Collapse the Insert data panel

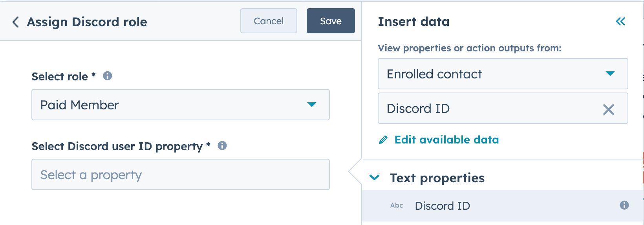pos(620,22)
